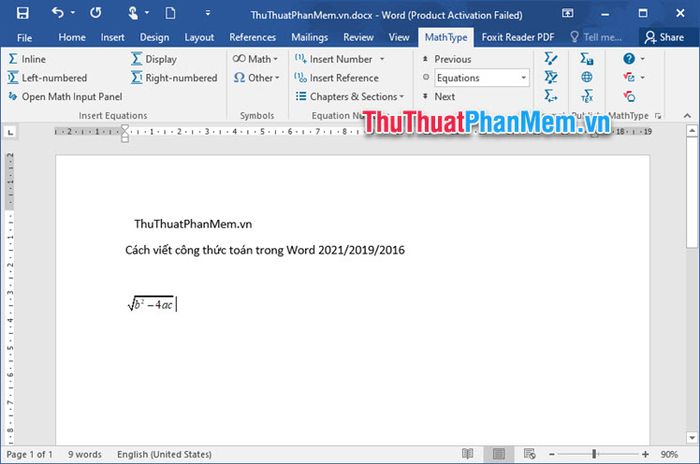Viewport: 700px width, 464px height.
Task: Expand the Insert Number dropdown arrow
Action: click(x=382, y=59)
